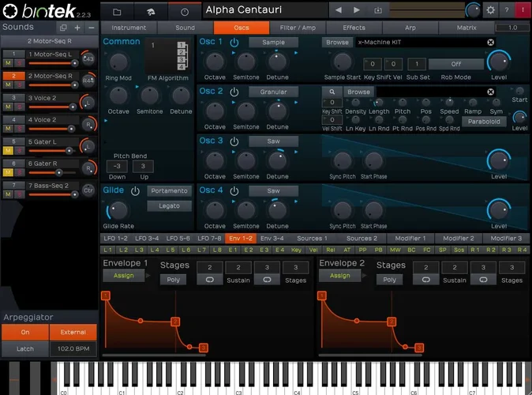Open the Osc 3 Saw waveform dropdown

pos(273,141)
